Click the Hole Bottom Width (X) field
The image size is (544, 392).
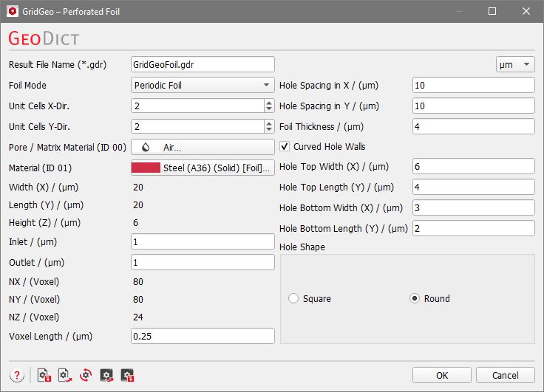(x=474, y=207)
